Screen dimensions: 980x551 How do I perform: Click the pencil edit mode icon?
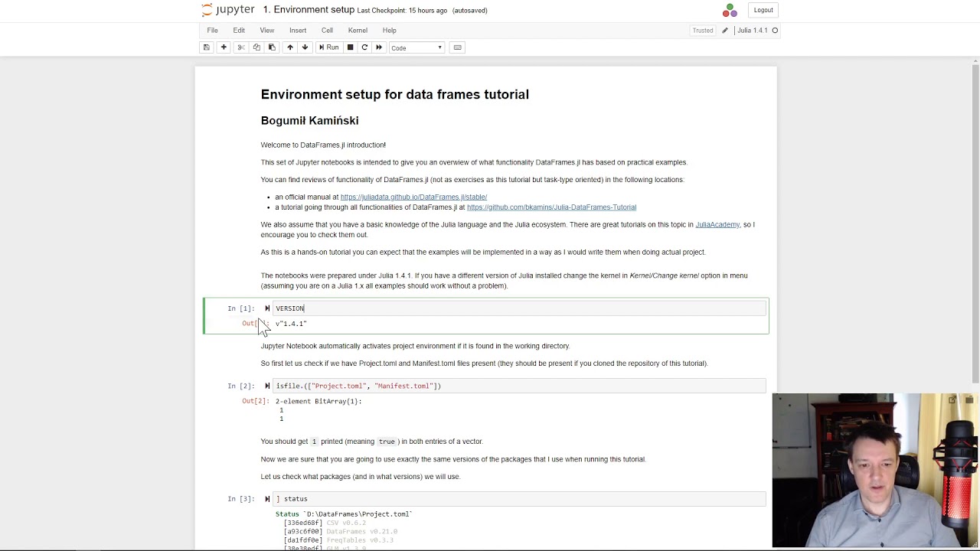725,31
